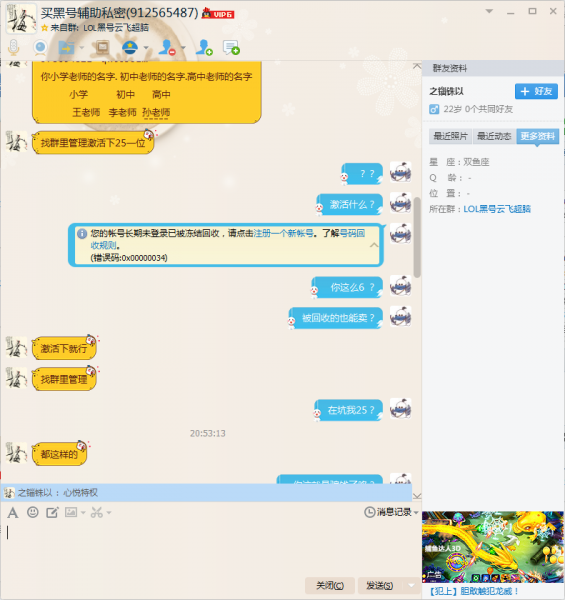Expand the scissors screenshot dropdown arrow
Image resolution: width=565 pixels, height=600 pixels.
pos(109,512)
